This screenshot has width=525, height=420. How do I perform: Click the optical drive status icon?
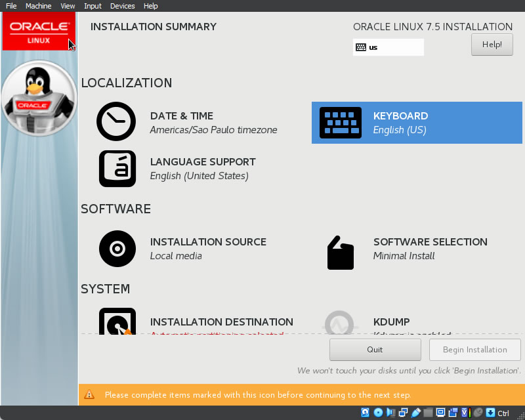pos(378,413)
